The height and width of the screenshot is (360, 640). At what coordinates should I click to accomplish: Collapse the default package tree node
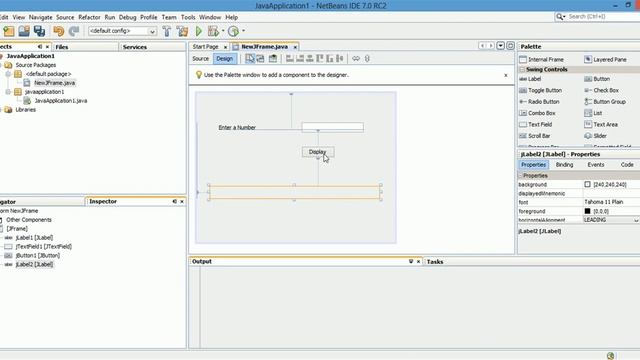(x=8, y=74)
